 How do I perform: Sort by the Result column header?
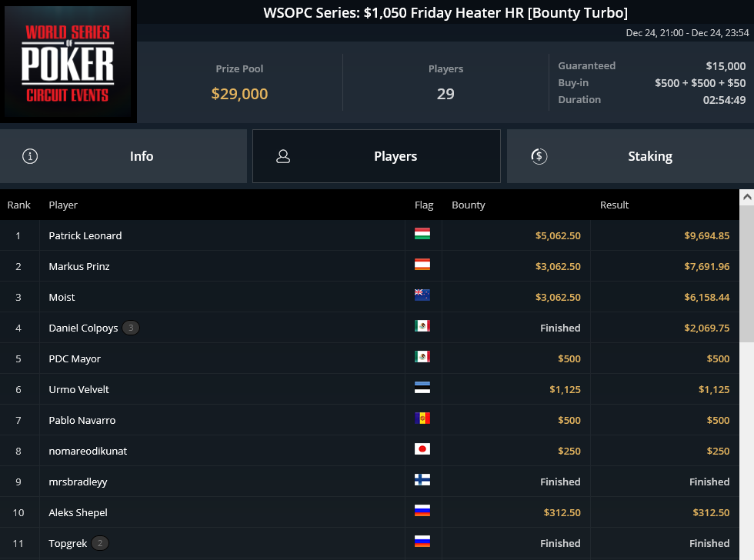coord(614,205)
